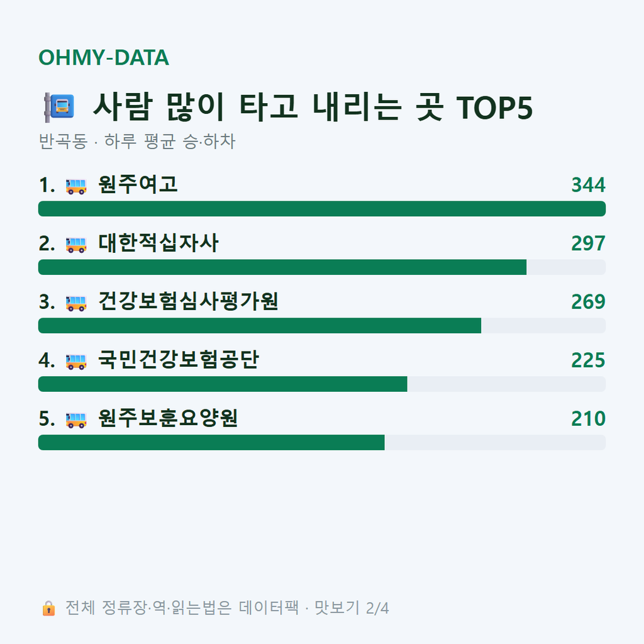Viewport: 644px width, 644px height.
Task: Click the 344 ridership value
Action: 588,185
